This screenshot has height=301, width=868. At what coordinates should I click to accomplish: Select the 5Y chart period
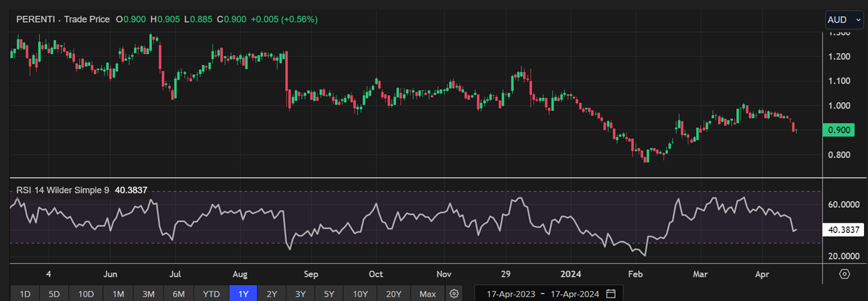tap(329, 294)
